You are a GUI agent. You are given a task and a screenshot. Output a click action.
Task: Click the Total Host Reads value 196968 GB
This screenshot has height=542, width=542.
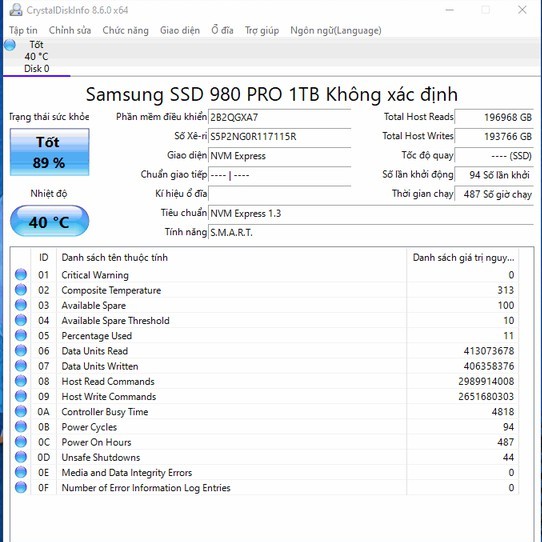coord(494,117)
